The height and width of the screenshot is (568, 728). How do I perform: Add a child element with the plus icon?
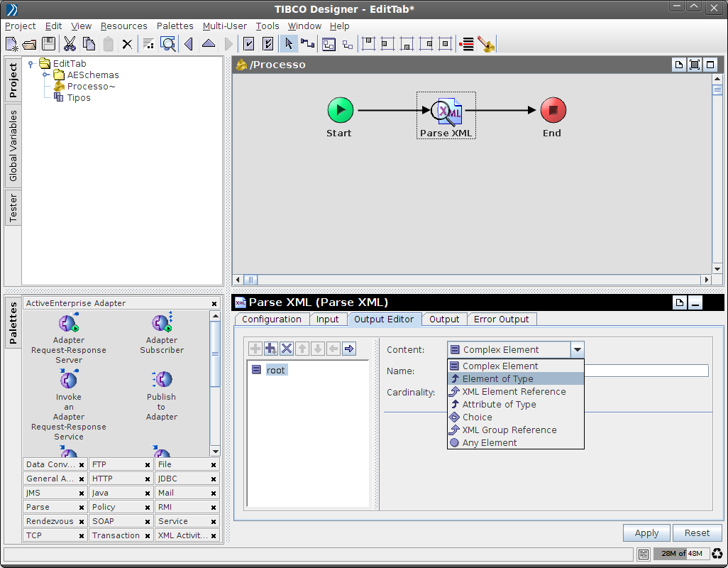[270, 348]
